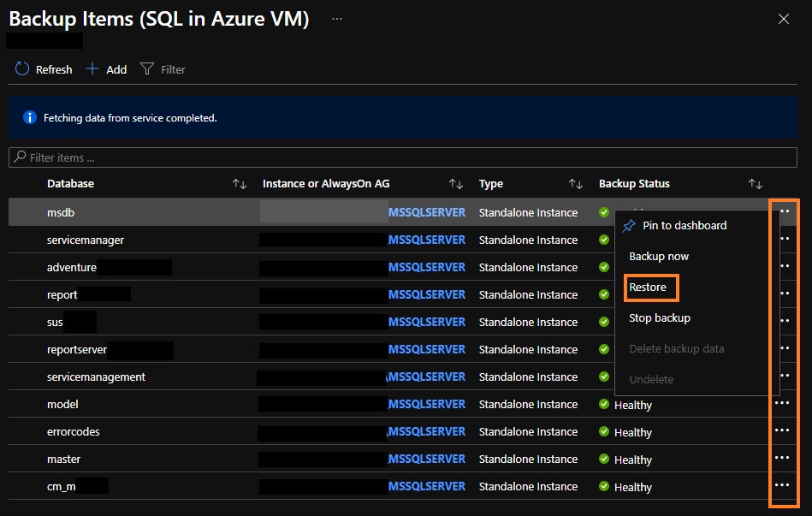Screen dimensions: 812x516
Task: Click Healthy status in cm_m row
Action: [633, 488]
